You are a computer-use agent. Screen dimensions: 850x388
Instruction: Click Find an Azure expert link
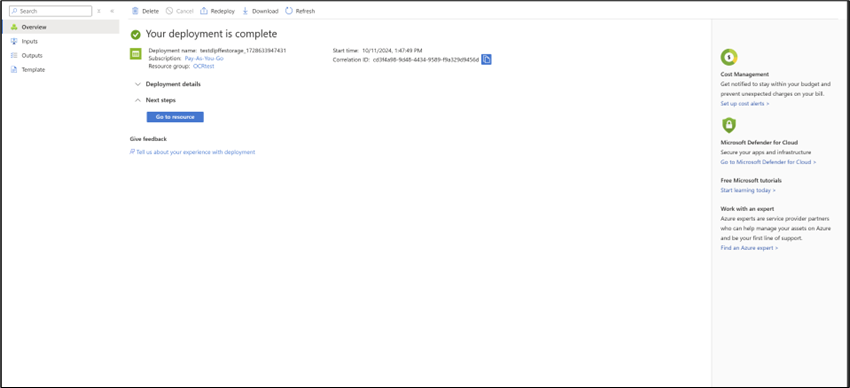(749, 248)
